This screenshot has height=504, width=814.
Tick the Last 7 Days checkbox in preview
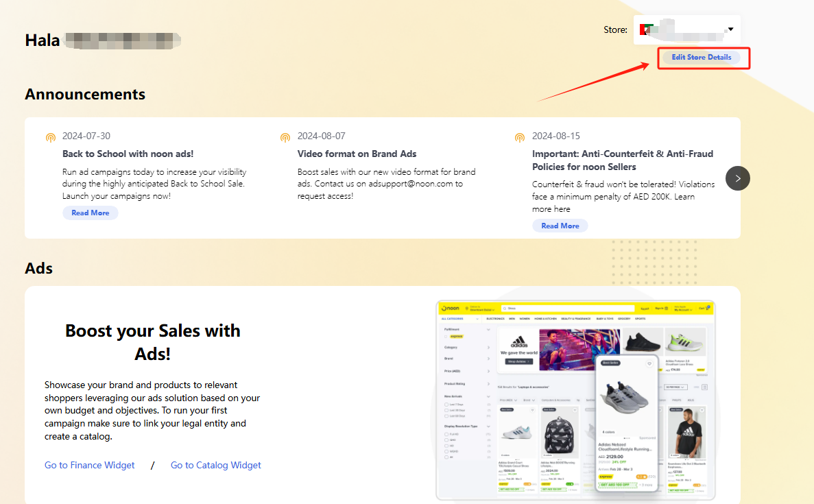point(446,405)
